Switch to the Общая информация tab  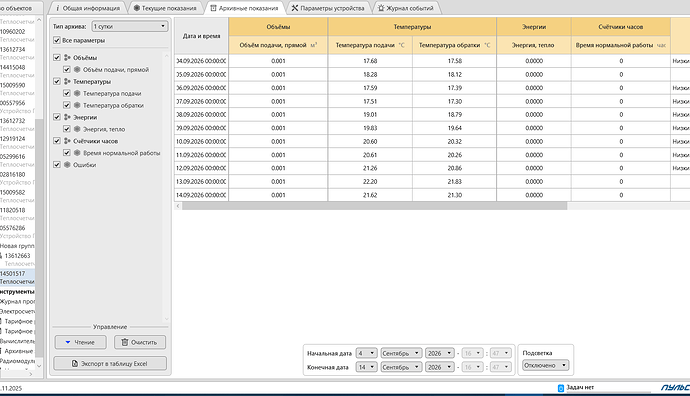tap(88, 8)
